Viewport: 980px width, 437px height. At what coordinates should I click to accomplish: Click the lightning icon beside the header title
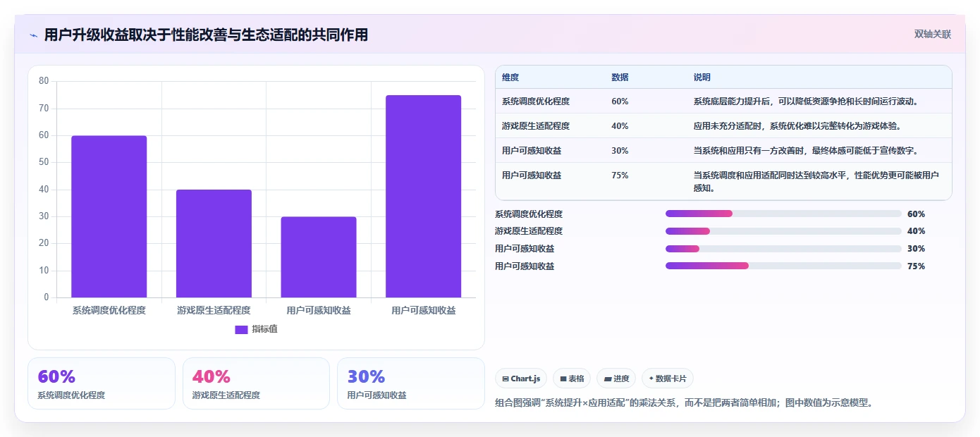33,35
